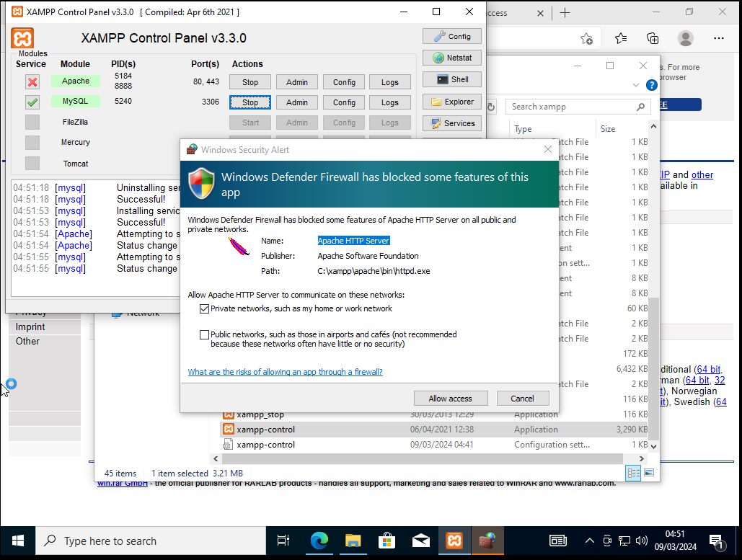Click XAMPP icon in the taskbar
This screenshot has height=560, width=742.
pos(454,541)
